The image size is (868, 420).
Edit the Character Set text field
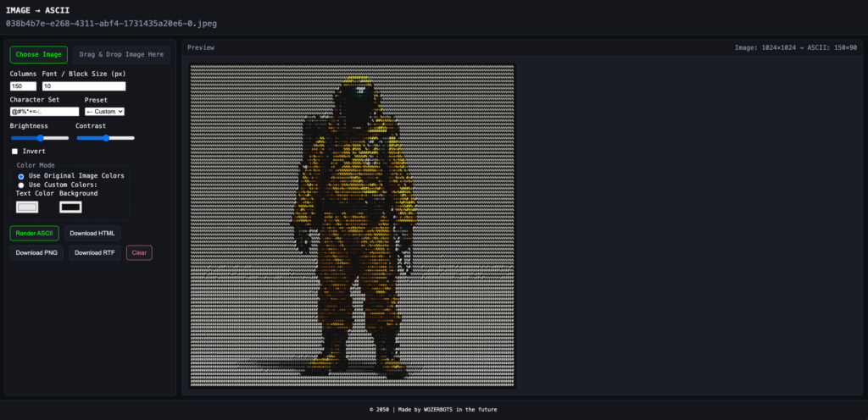click(x=44, y=112)
